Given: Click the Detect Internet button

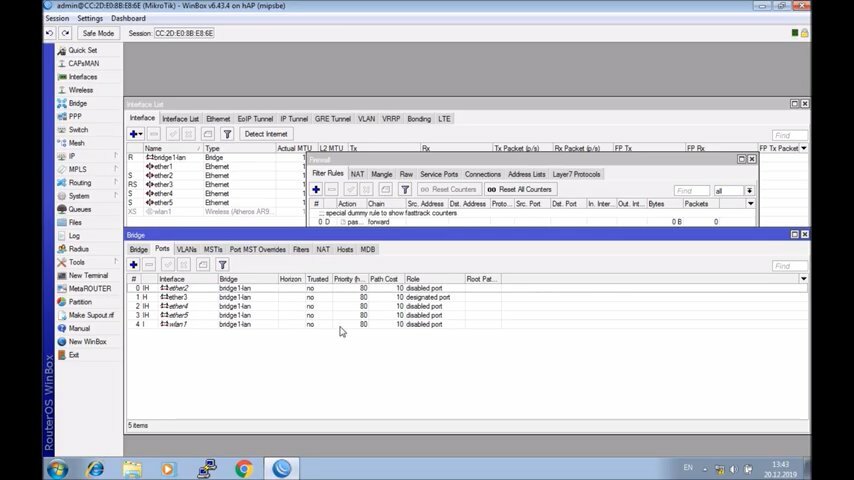Looking at the screenshot, I should click(x=266, y=134).
